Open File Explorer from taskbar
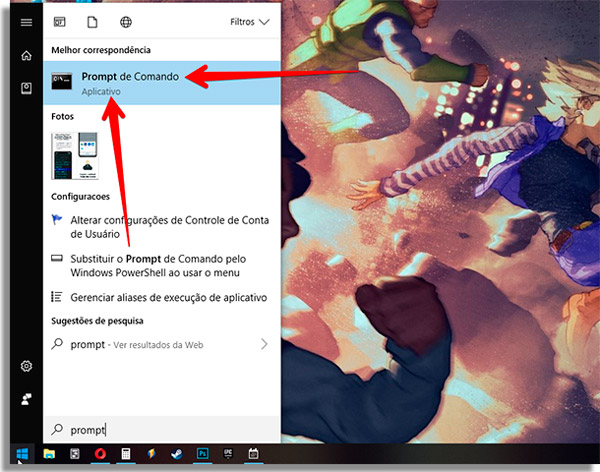 tap(49, 454)
